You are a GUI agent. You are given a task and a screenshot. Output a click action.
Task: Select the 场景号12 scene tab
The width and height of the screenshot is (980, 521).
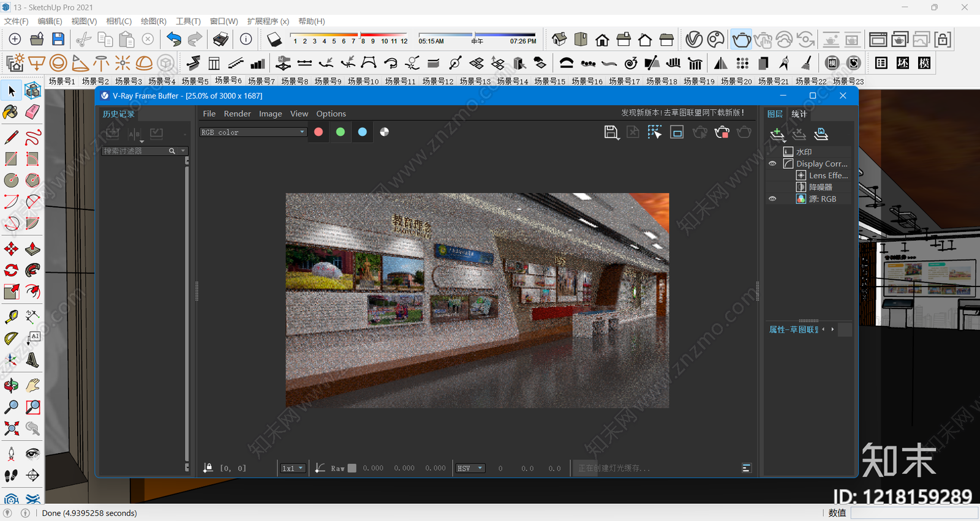(438, 81)
